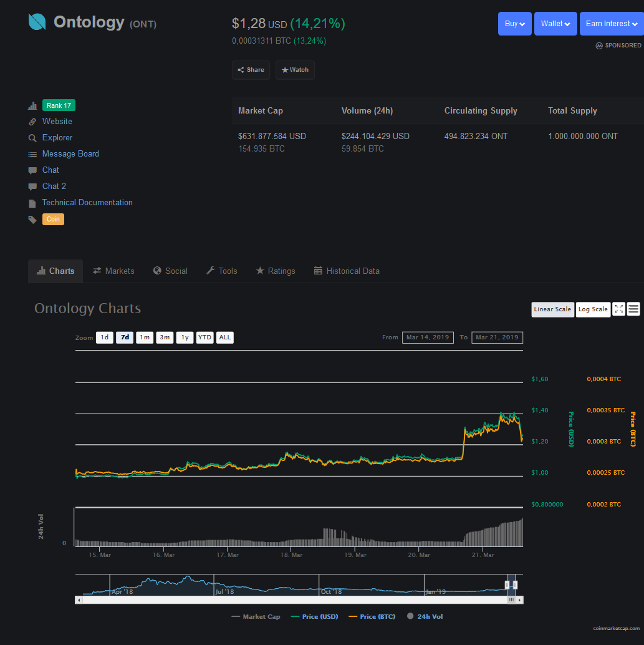Open the Buy dropdown
Viewport: 644px width, 645px height.
click(x=514, y=24)
